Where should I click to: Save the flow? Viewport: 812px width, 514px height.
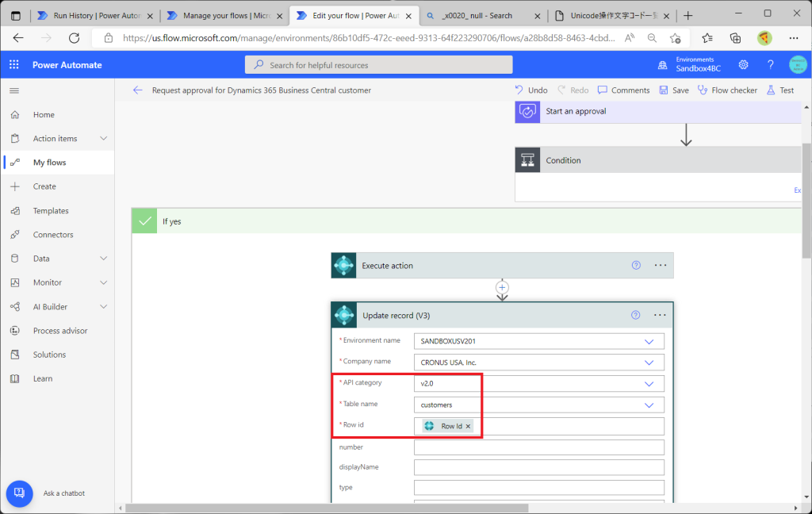(x=674, y=90)
